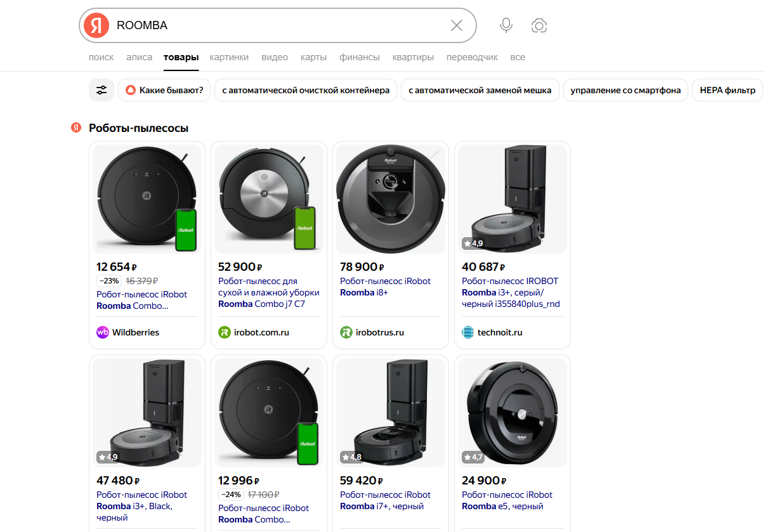This screenshot has height=532, width=765.
Task: Open the Roomba i8+ product image
Action: 391,199
